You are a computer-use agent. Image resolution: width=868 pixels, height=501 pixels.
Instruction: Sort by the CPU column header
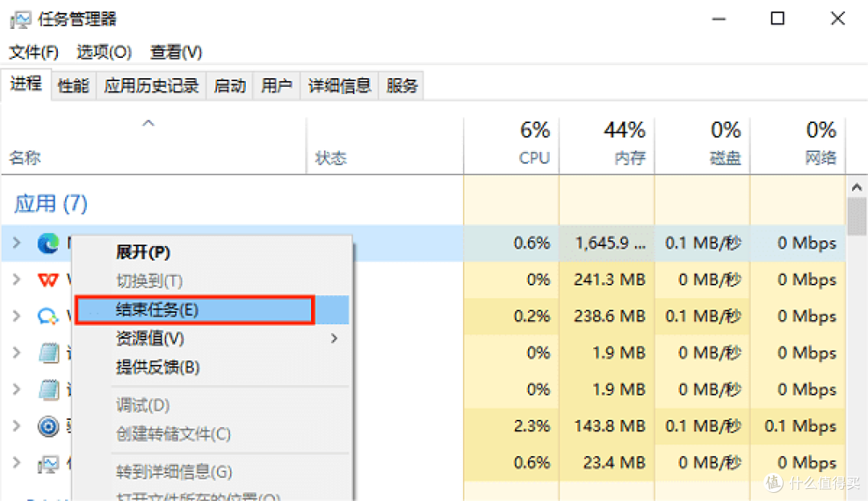coord(511,145)
